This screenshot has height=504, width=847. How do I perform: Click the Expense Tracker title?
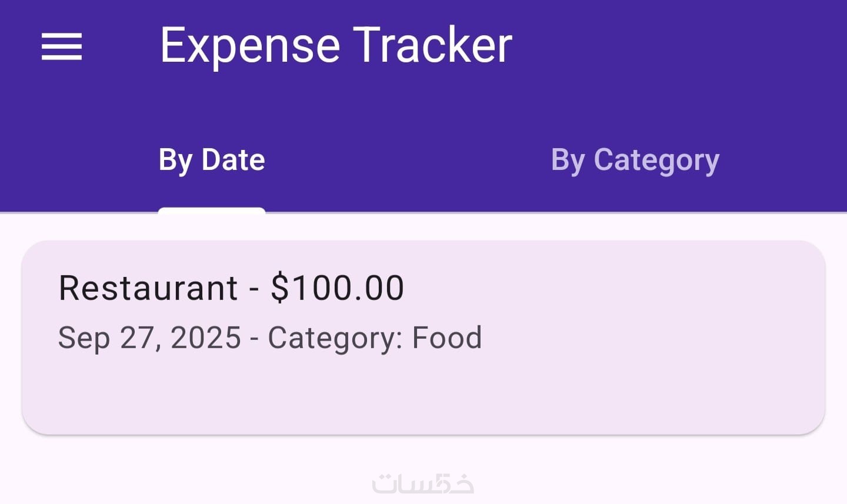coord(336,45)
